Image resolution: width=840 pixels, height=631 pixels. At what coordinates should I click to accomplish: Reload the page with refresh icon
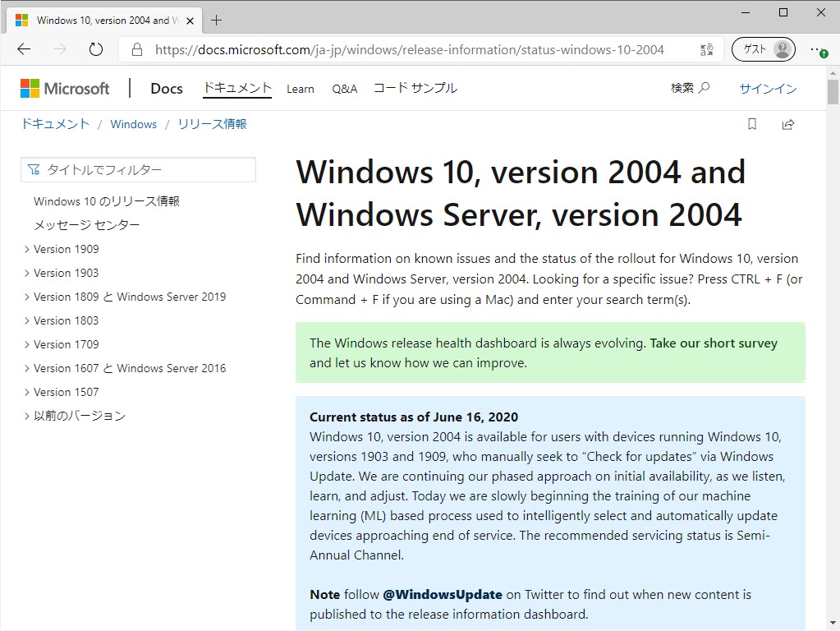[x=96, y=50]
